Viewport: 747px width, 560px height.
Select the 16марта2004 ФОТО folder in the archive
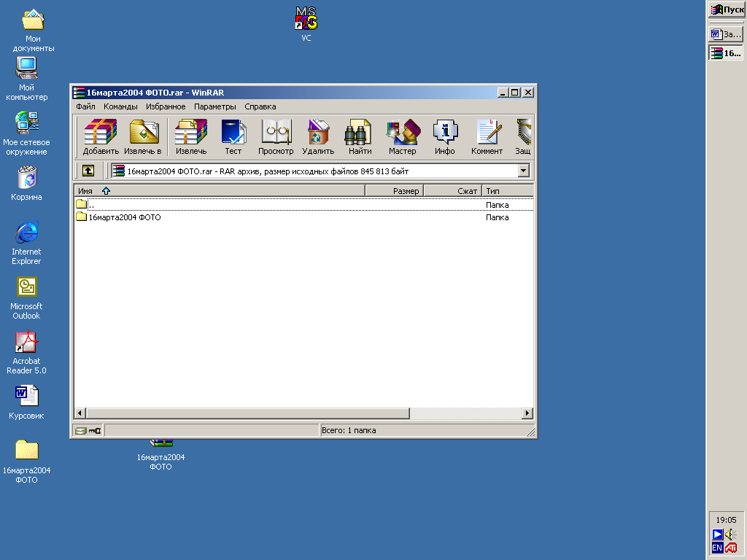(x=304, y=217)
